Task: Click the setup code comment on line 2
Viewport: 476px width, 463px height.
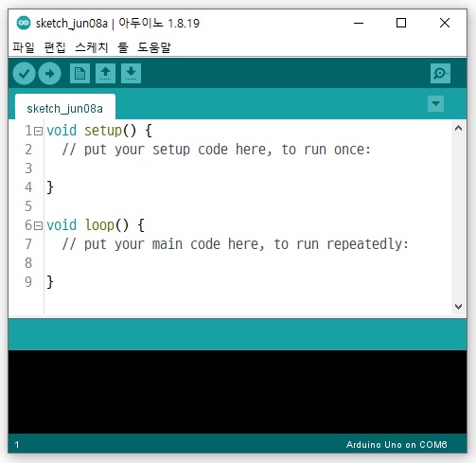Action: coord(216,150)
